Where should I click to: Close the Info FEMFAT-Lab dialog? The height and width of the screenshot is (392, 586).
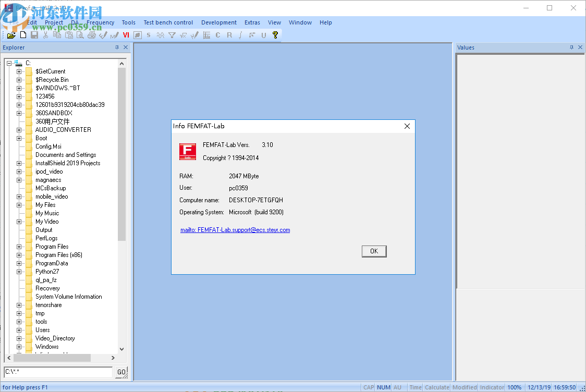pos(407,126)
